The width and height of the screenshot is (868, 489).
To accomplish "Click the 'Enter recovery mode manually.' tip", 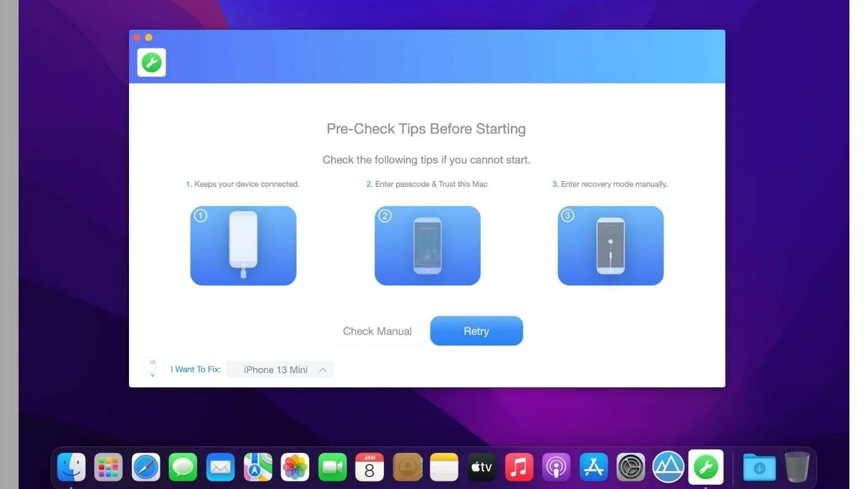I will click(610, 184).
